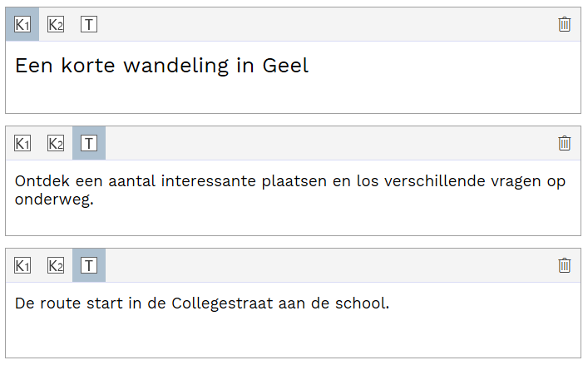The height and width of the screenshot is (365, 588).
Task: Set the first block to K2 heading
Action: (56, 24)
